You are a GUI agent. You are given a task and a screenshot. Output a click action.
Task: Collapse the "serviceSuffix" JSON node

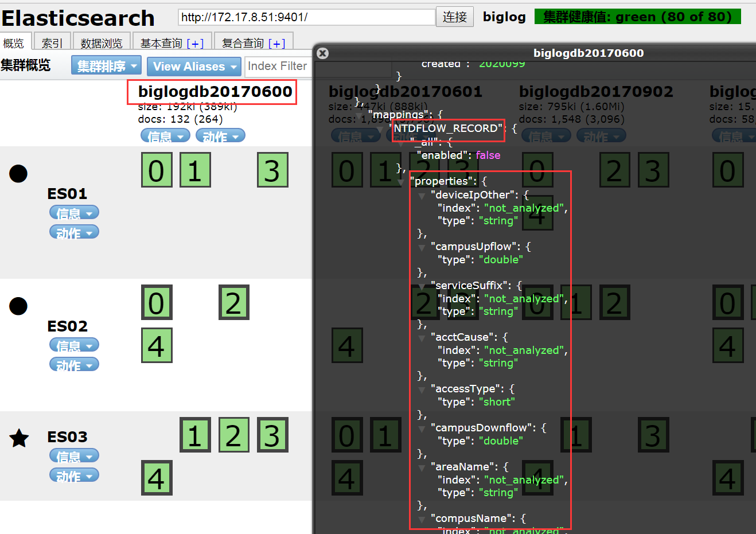pos(422,286)
